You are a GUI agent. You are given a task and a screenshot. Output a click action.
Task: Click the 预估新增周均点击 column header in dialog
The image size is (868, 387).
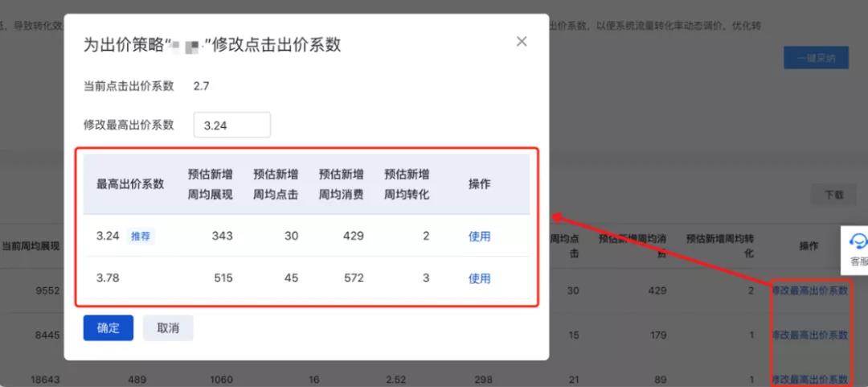276,183
